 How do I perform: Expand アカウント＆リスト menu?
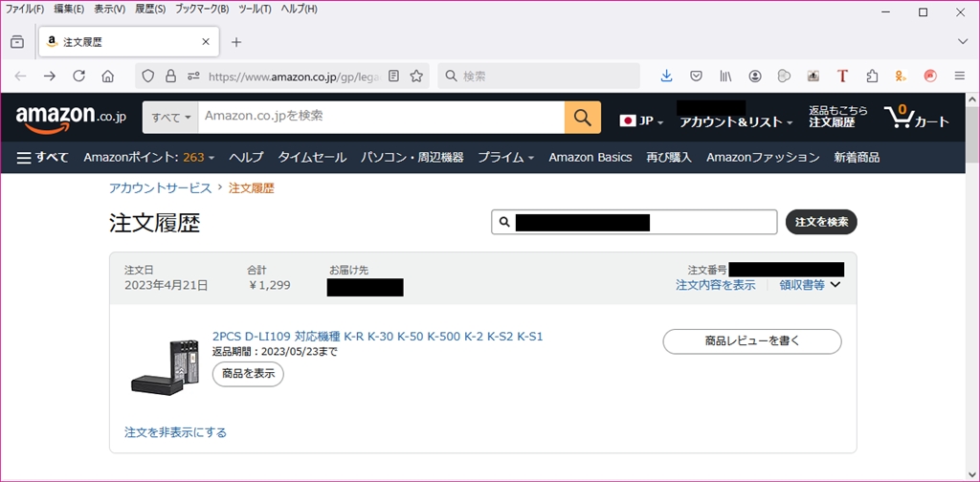[x=736, y=121]
